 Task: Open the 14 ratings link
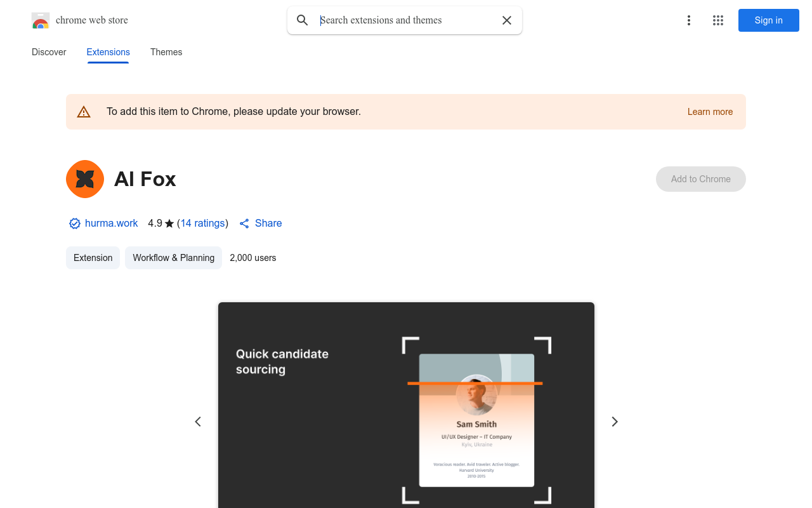pos(203,224)
